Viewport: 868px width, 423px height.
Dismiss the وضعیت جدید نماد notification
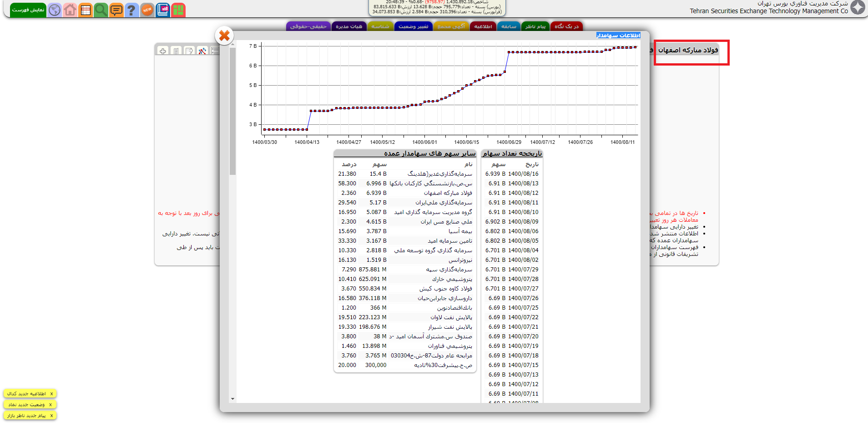click(50, 404)
